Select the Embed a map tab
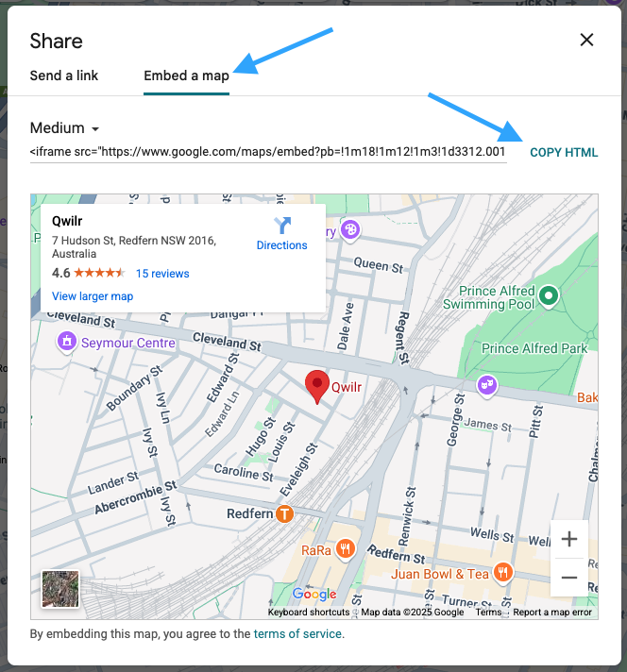 186,76
